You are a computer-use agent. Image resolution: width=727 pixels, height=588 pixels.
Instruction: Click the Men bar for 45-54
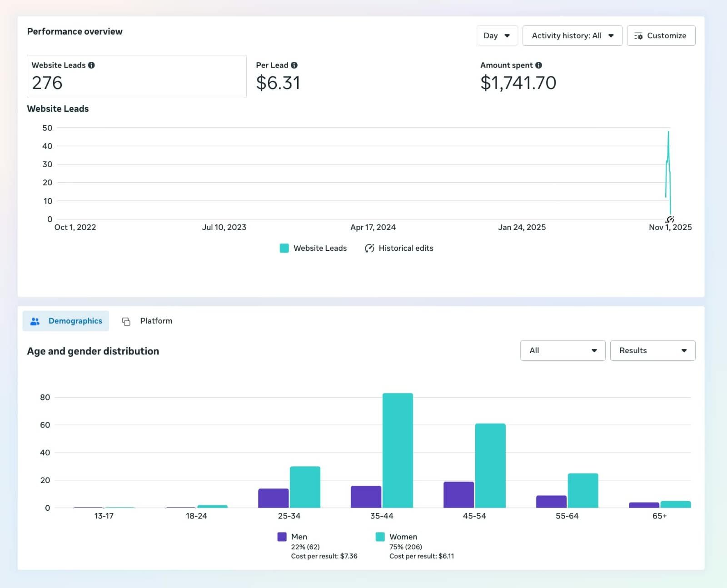point(458,494)
